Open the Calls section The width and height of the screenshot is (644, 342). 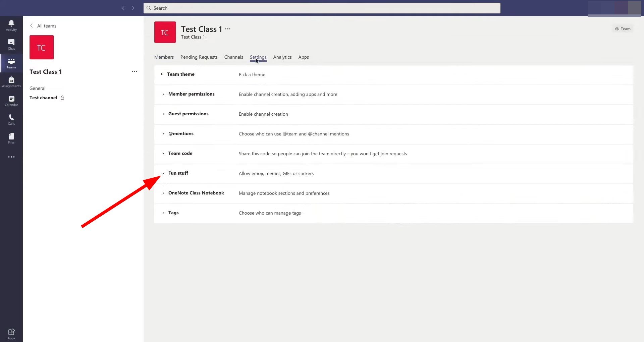point(11,119)
